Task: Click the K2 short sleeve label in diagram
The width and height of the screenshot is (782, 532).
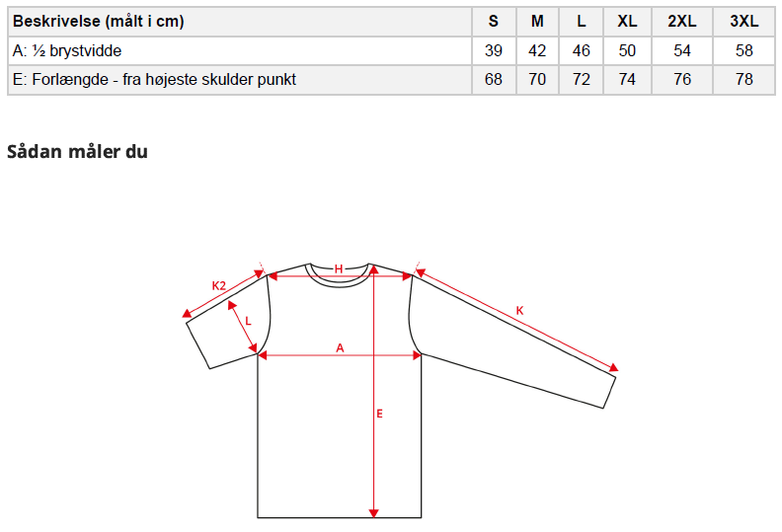Action: click(219, 286)
